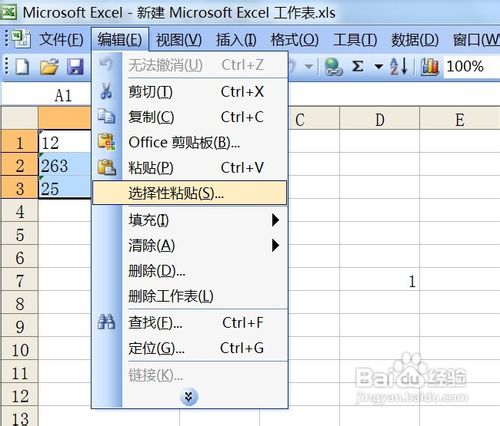Open the 数据(D) menu

(x=415, y=40)
